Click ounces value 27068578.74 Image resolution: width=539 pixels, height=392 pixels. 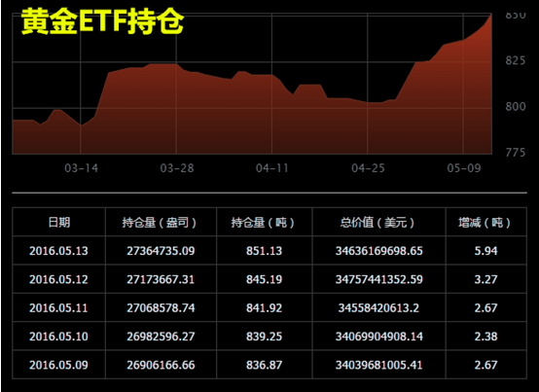pyautogui.click(x=161, y=307)
